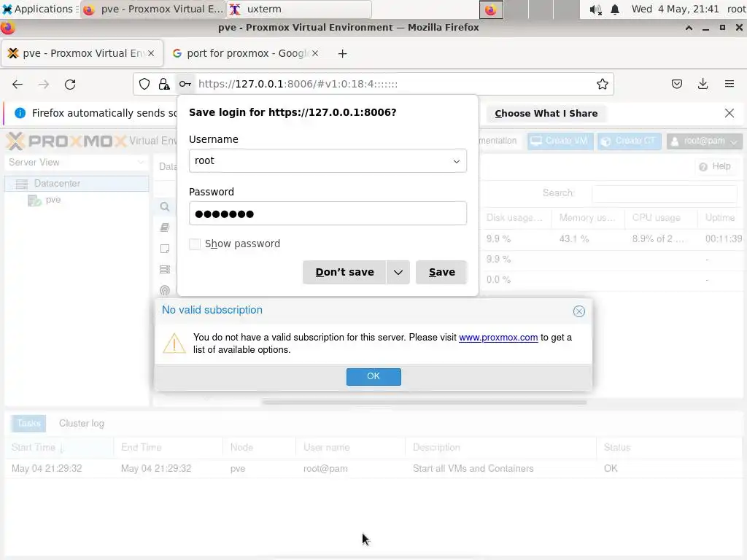Click the Memory usage column header

589,217
